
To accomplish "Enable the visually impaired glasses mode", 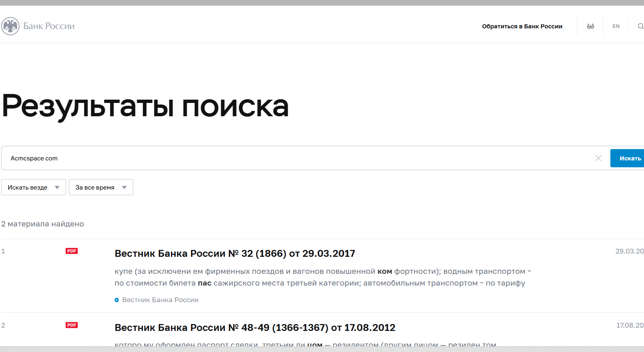I will coord(590,26).
